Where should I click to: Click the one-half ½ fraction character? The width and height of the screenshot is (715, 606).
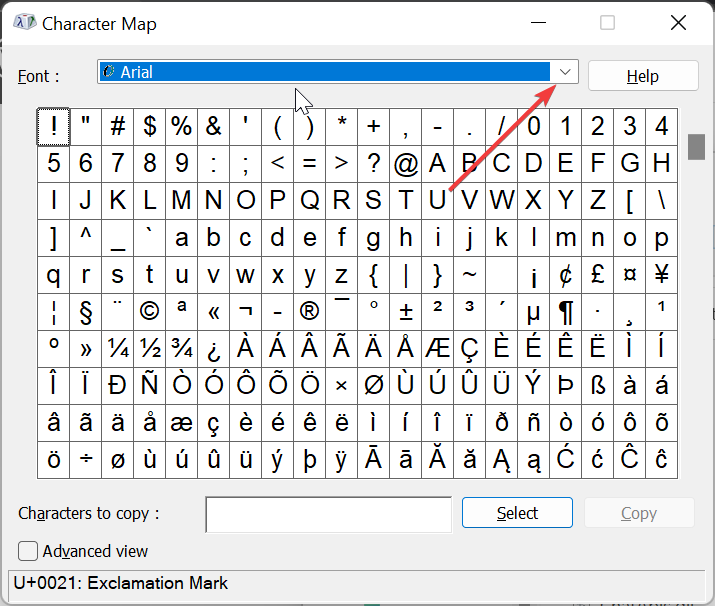[150, 349]
